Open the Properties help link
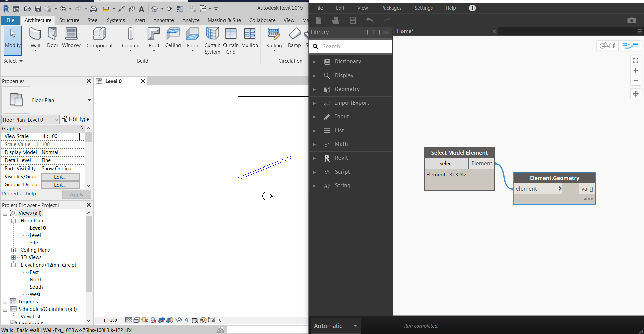Viewport: 644px width, 334px height. [19, 194]
